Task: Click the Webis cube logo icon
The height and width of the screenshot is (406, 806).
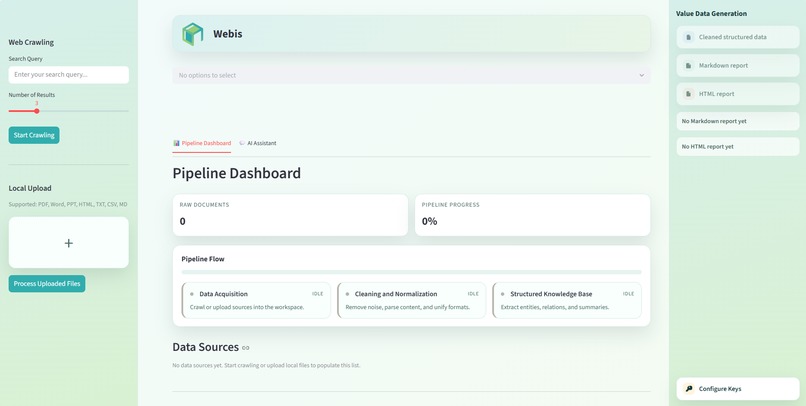Action: click(x=193, y=34)
